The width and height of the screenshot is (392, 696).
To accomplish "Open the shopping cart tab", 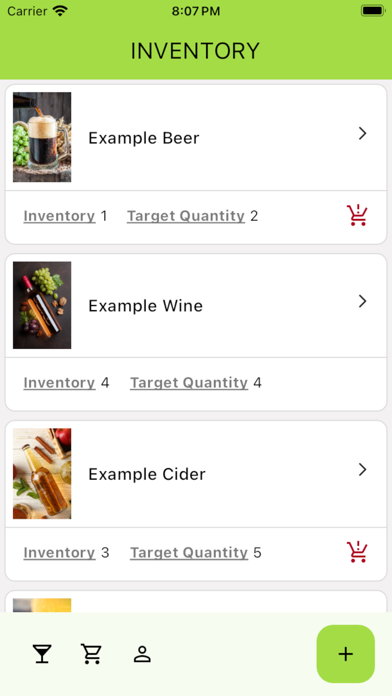I will click(x=91, y=654).
